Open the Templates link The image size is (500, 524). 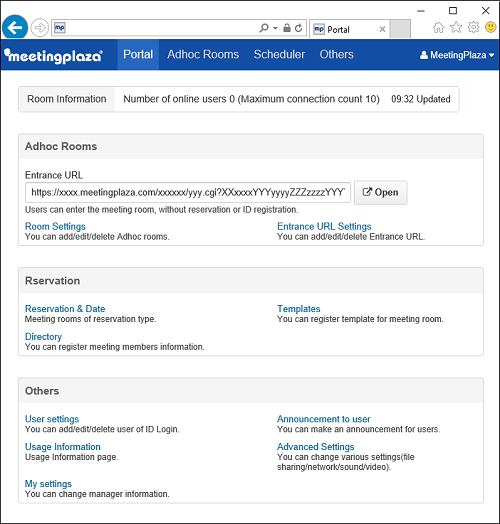[x=299, y=309]
